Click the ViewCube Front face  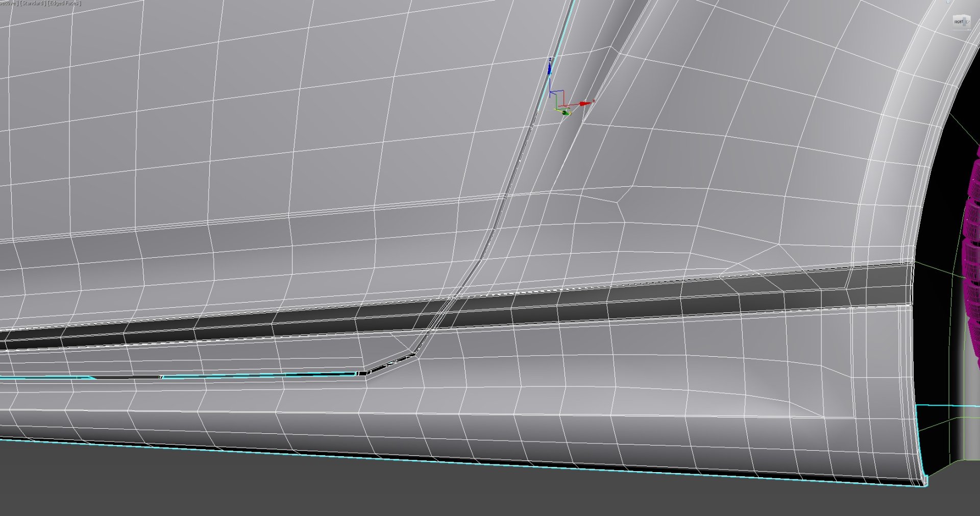tap(959, 22)
